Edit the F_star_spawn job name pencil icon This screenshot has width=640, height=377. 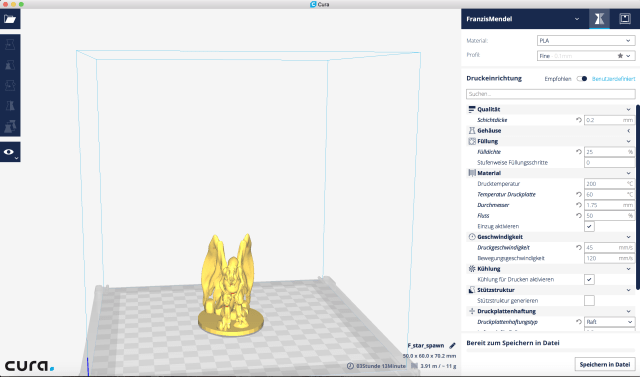(452, 346)
